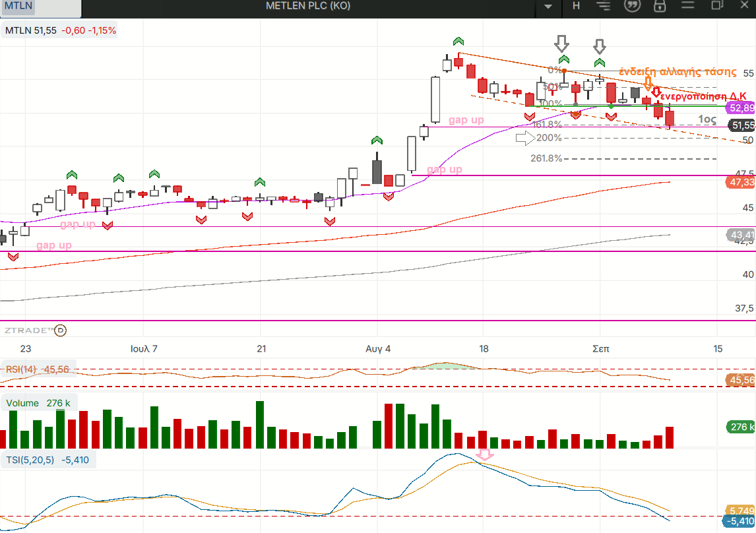Select the RSI(14) indicator label

tap(38, 369)
